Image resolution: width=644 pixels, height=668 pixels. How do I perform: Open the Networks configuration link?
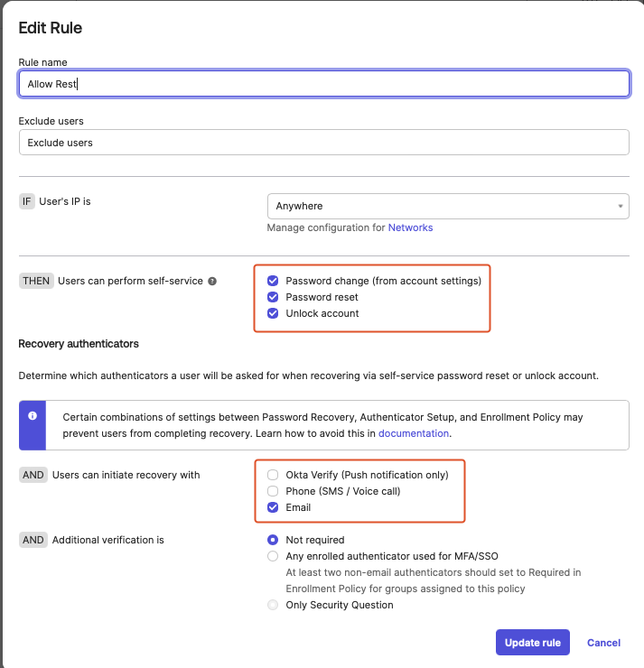[410, 227]
